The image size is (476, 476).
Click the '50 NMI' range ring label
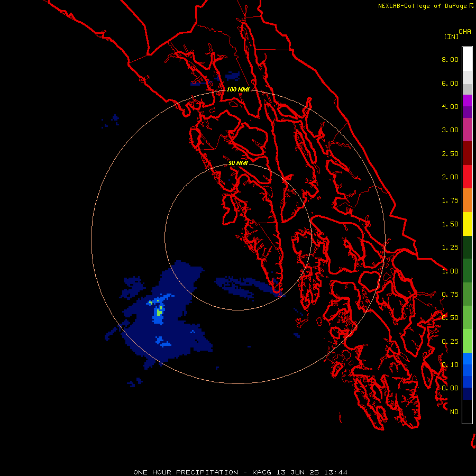(238, 163)
